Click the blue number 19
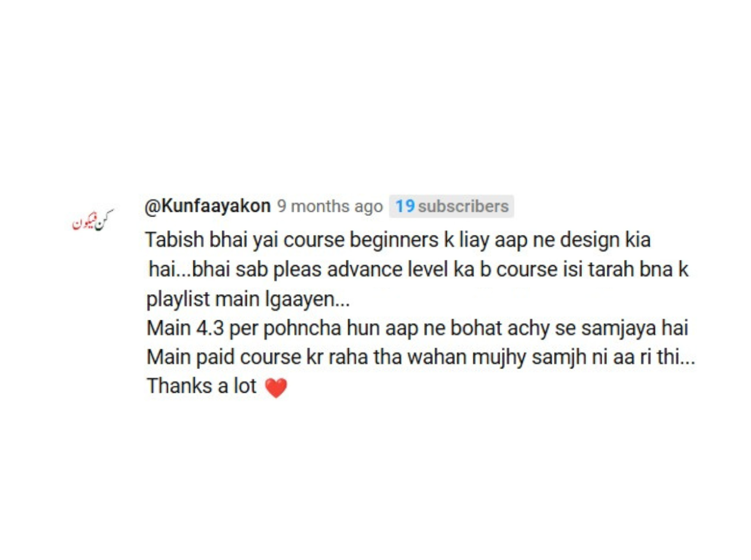This screenshot has width=751, height=560. coord(405,206)
